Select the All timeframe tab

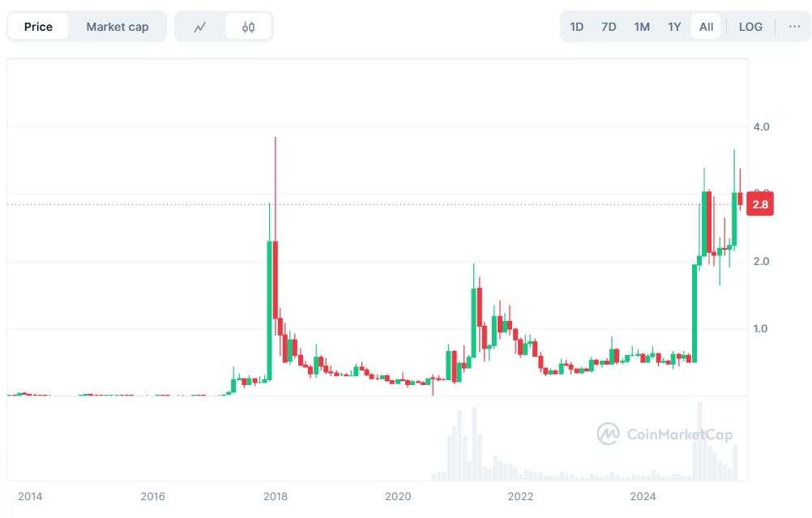tap(705, 26)
